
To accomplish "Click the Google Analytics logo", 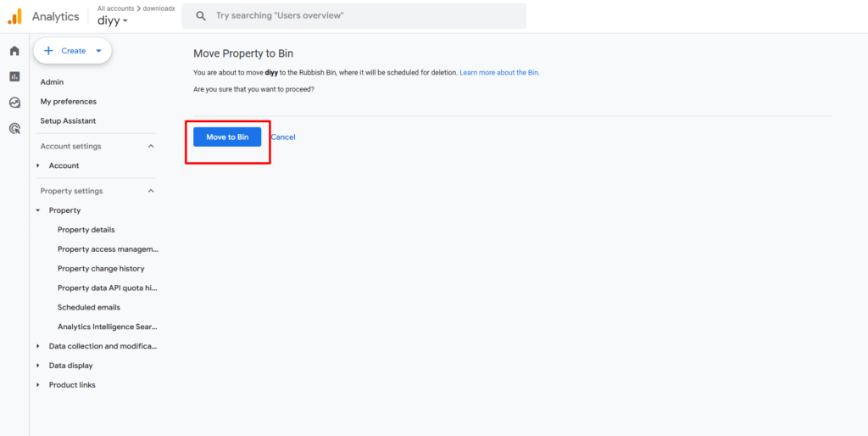I will pyautogui.click(x=14, y=17).
